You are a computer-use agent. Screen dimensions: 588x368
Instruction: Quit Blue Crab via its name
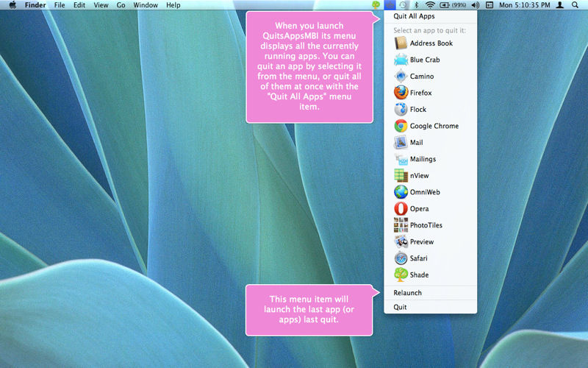point(425,60)
